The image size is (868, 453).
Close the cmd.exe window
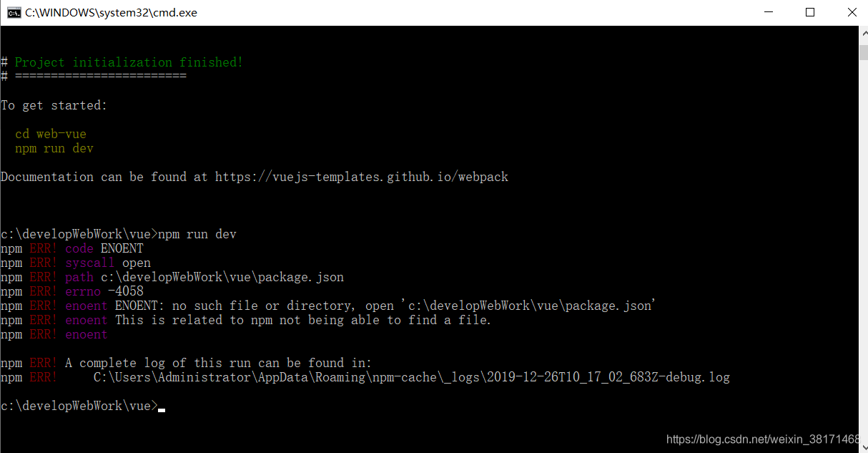click(x=851, y=12)
